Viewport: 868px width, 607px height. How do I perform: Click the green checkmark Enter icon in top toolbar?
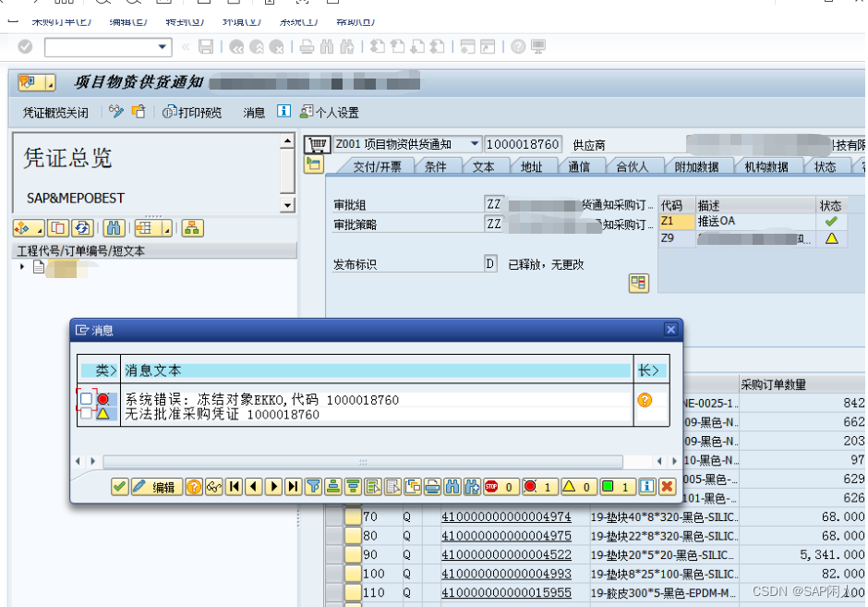[25, 47]
